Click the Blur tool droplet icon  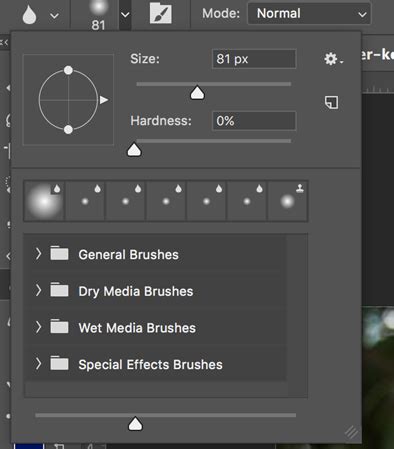click(29, 15)
